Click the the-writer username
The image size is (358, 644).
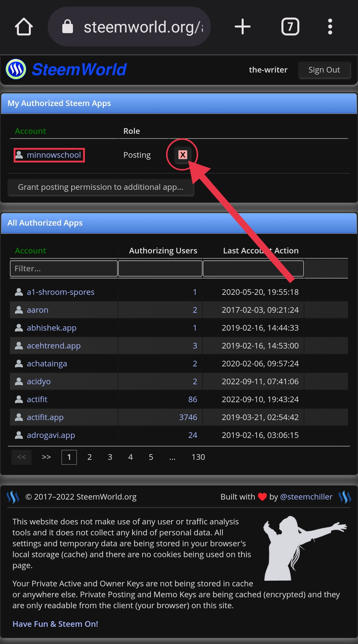[268, 70]
